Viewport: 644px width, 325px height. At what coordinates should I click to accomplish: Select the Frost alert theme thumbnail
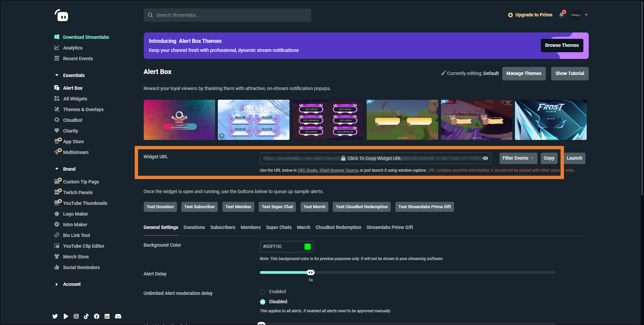tap(551, 120)
